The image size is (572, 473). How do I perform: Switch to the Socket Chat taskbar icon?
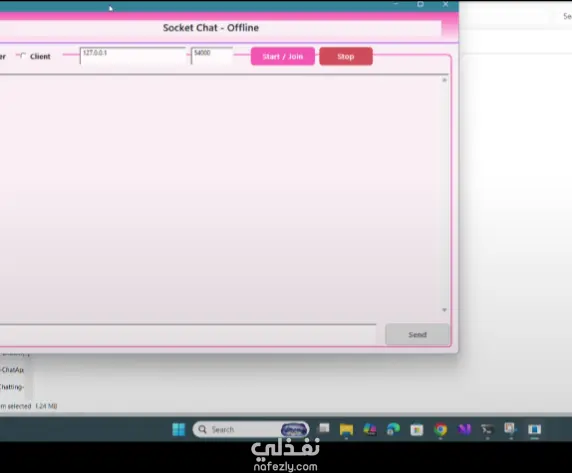click(534, 429)
